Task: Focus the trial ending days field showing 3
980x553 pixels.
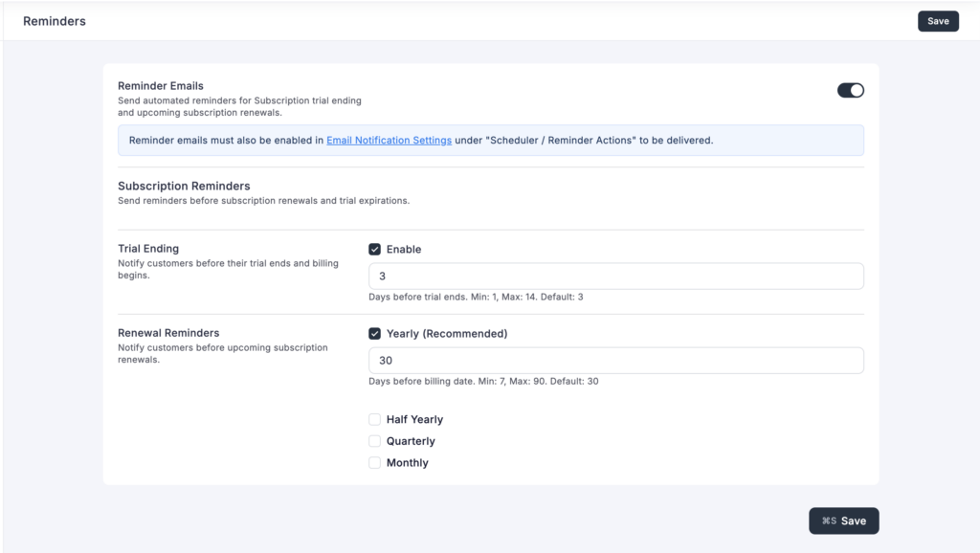Action: tap(615, 276)
